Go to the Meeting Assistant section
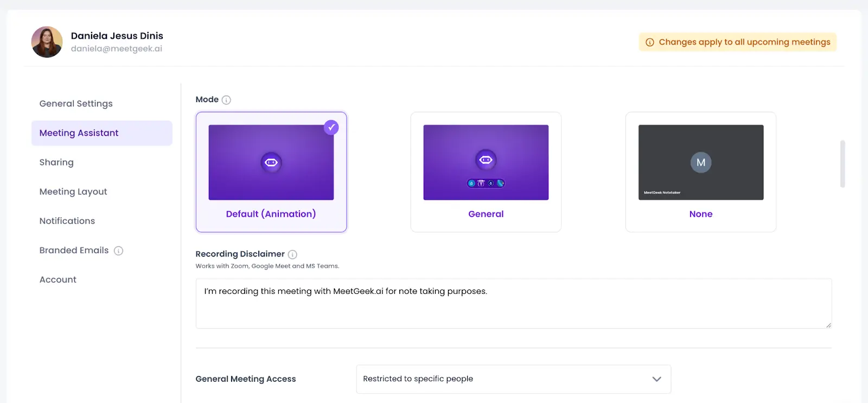868x403 pixels. [102, 133]
